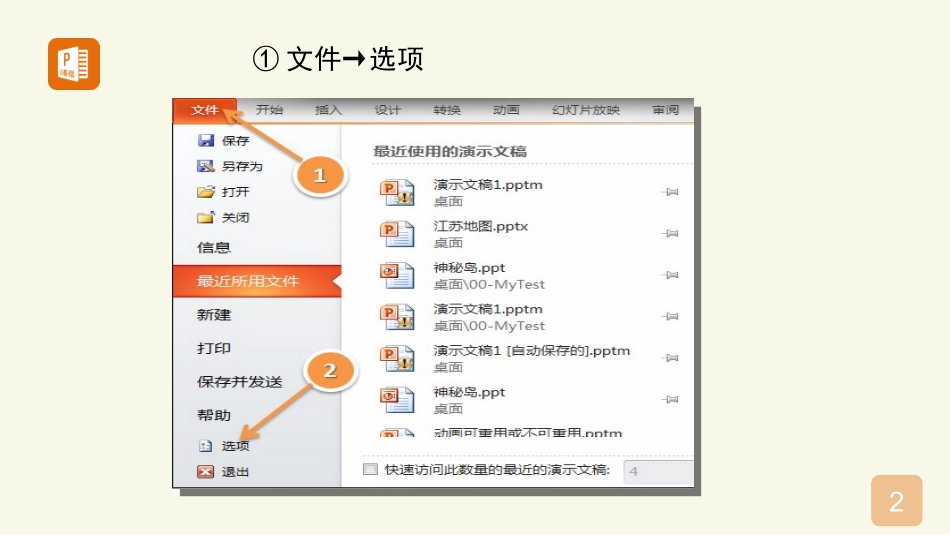
Task: Open 动画可重用或不可重用.pptm recent file
Action: coord(528,433)
